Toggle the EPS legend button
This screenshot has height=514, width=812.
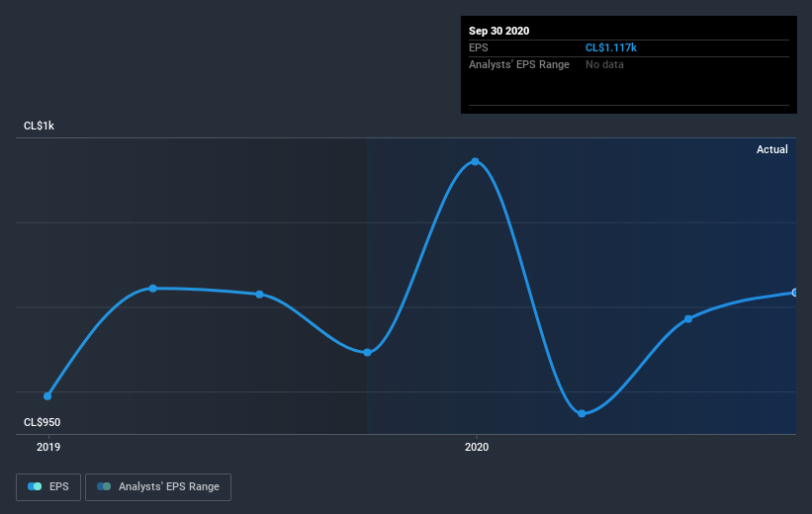(x=48, y=487)
